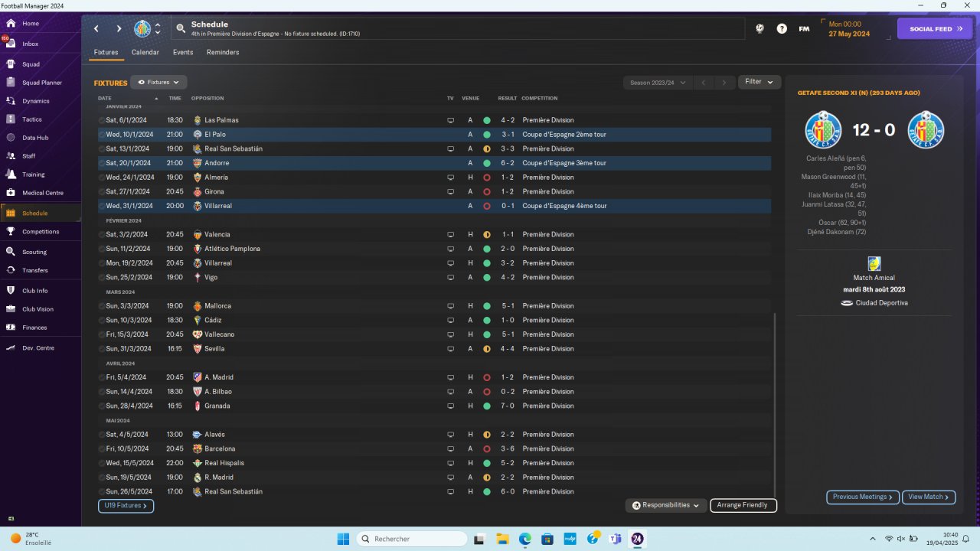Open the Responsibilities dropdown
980x551 pixels.
click(x=665, y=505)
